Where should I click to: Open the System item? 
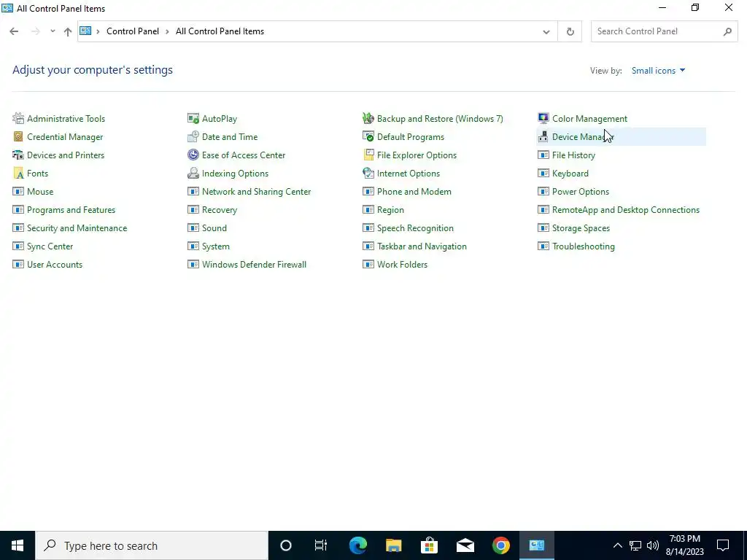pyautogui.click(x=215, y=246)
